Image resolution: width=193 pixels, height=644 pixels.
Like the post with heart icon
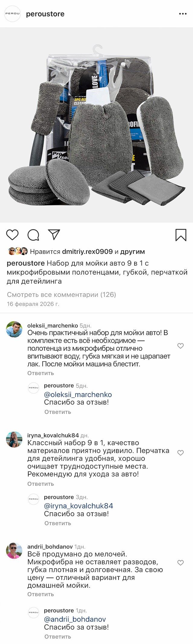12,235
